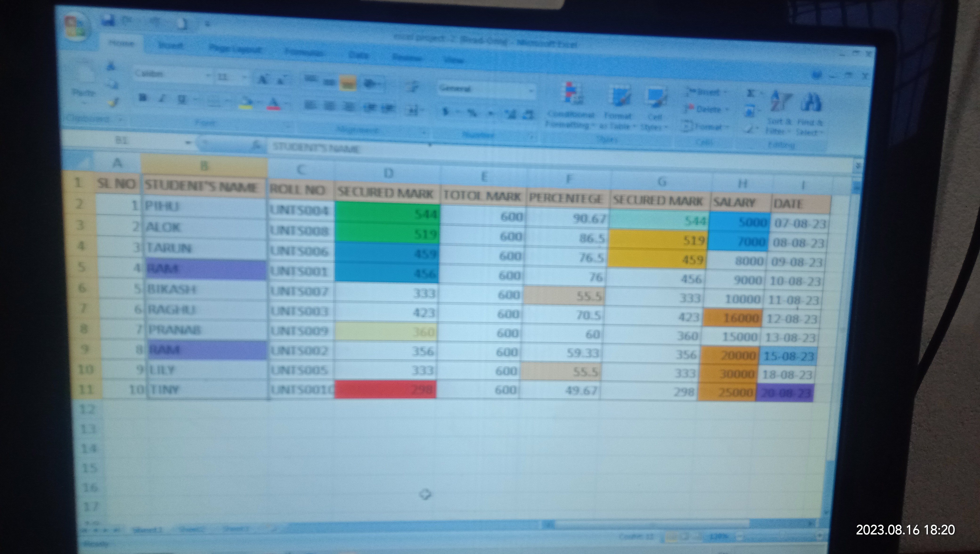980x554 pixels.
Task: Open the Page Layout tab
Action: [x=235, y=49]
